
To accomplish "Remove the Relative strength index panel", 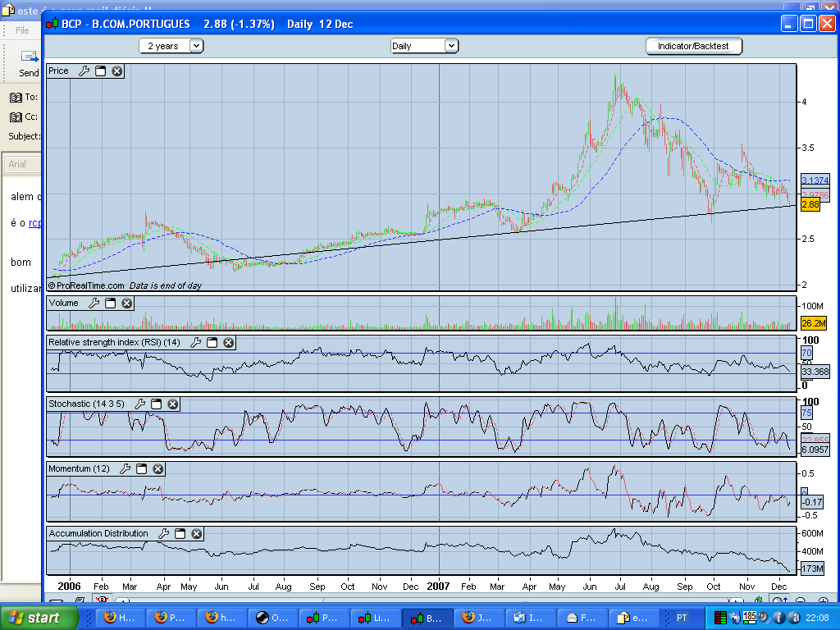I will (228, 342).
